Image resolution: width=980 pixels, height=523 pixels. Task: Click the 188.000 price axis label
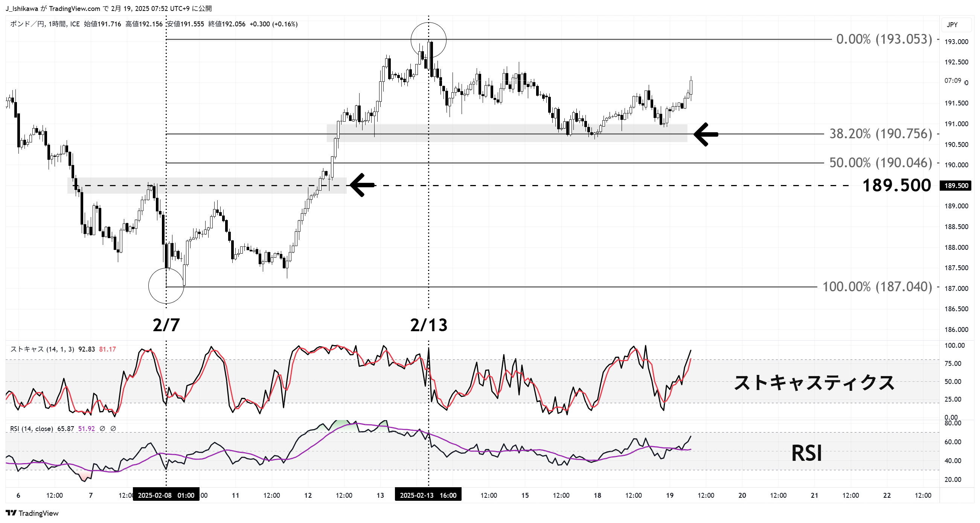956,247
